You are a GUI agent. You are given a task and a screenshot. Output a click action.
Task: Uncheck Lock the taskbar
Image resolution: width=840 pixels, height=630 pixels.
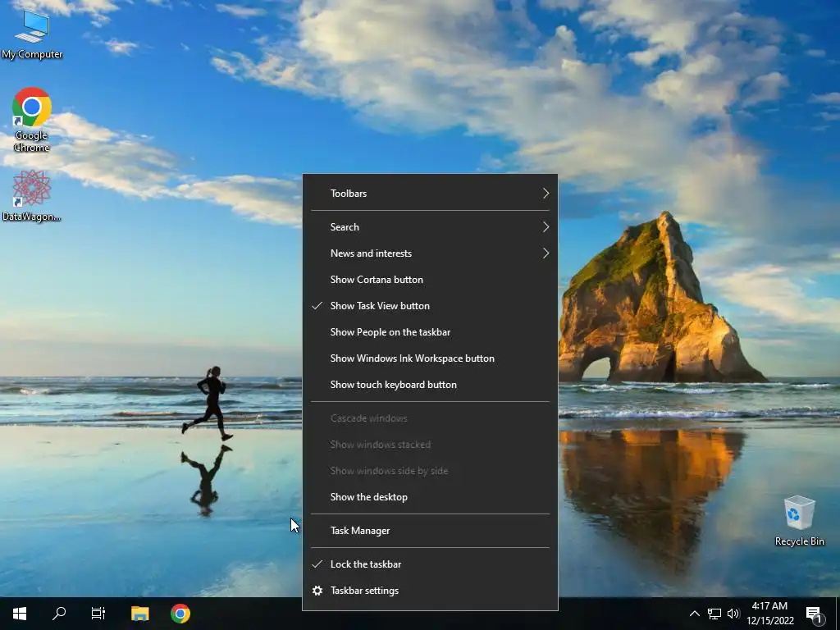point(430,564)
